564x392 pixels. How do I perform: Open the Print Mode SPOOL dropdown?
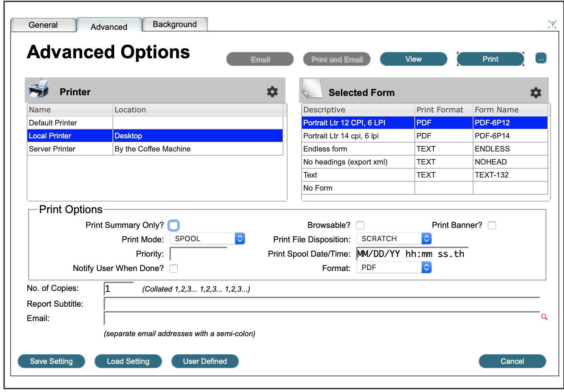(207, 239)
